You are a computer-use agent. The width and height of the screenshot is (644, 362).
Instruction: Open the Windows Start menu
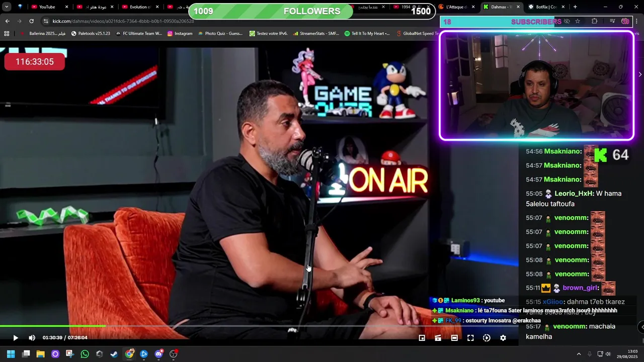click(11, 354)
